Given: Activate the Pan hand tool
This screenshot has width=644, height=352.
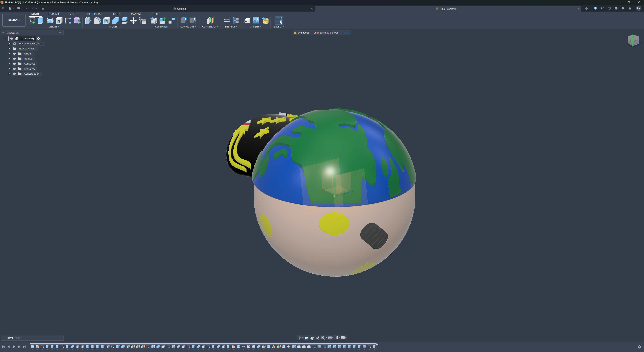Looking at the screenshot, I should (x=312, y=338).
